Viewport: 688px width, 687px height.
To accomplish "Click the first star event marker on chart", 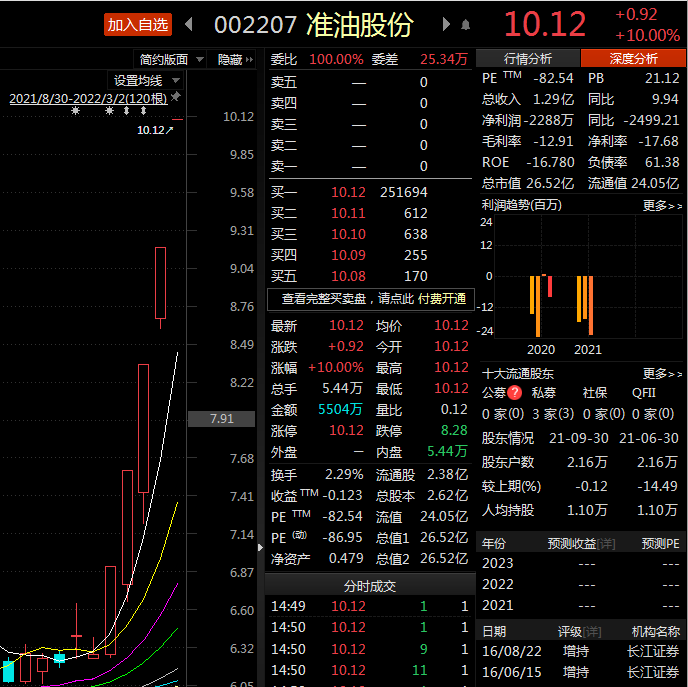I will (75, 111).
